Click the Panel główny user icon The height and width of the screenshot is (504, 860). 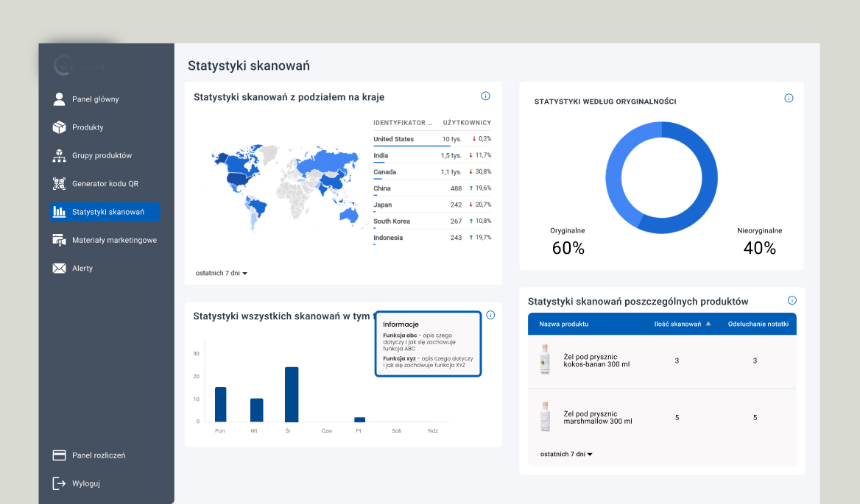[x=59, y=99]
